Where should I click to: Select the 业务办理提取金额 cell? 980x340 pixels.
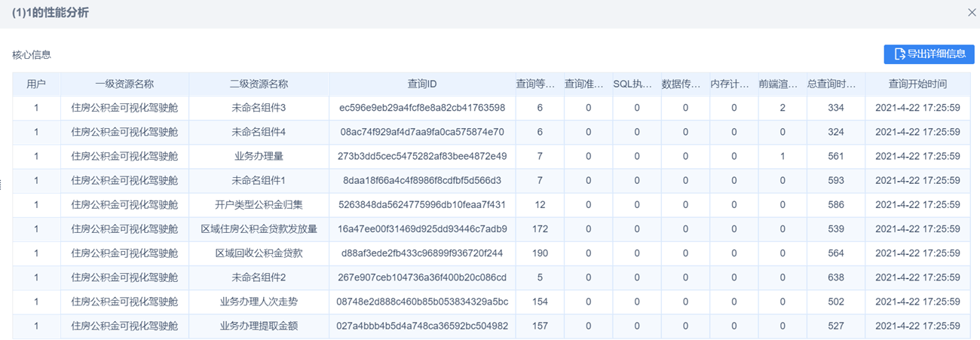(x=259, y=326)
